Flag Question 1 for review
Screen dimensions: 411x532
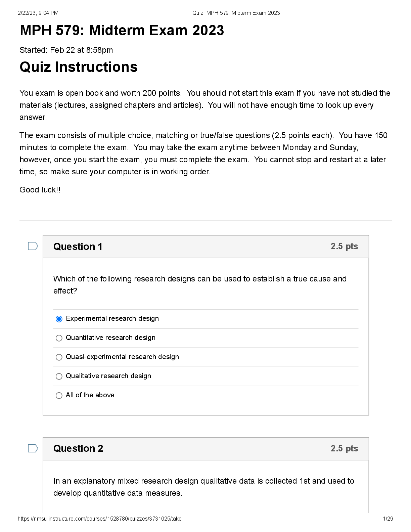tap(33, 246)
